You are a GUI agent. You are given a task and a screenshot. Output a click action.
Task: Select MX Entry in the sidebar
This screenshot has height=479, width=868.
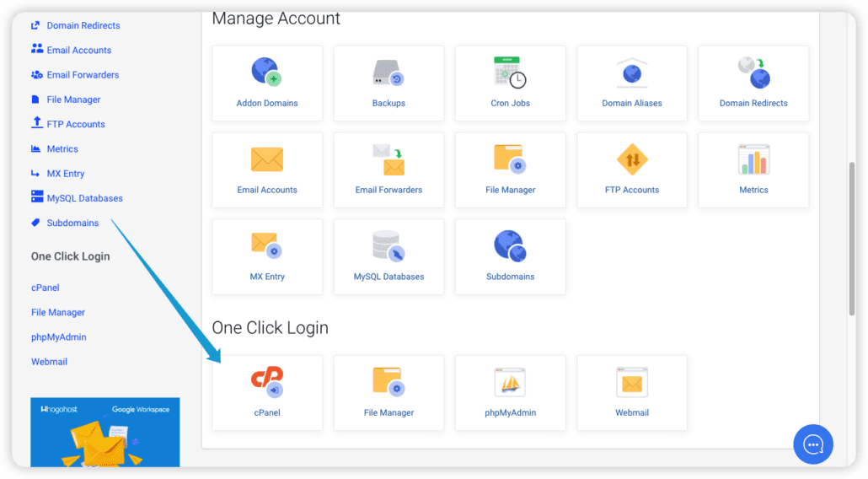pyautogui.click(x=66, y=174)
